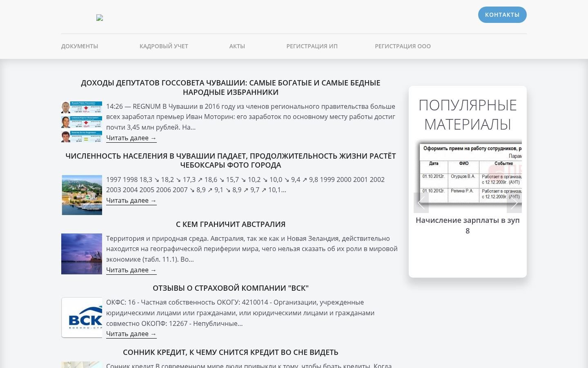Open the КАДРОВЫЙ УЧЕТ section
Viewport: 588px width, 368px height.
pyautogui.click(x=164, y=46)
